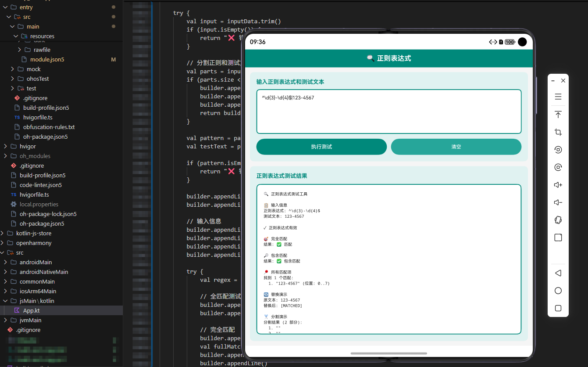Tap the emulator Recents square button

pyautogui.click(x=558, y=308)
